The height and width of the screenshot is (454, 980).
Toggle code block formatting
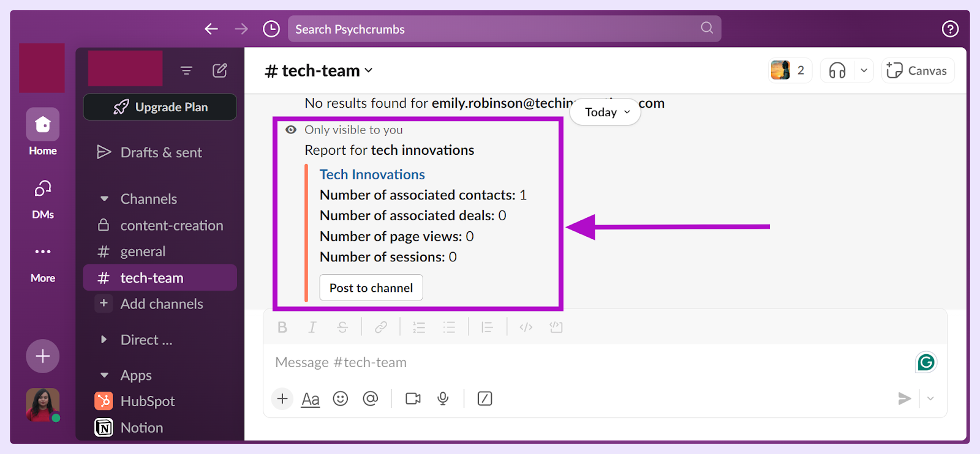556,327
